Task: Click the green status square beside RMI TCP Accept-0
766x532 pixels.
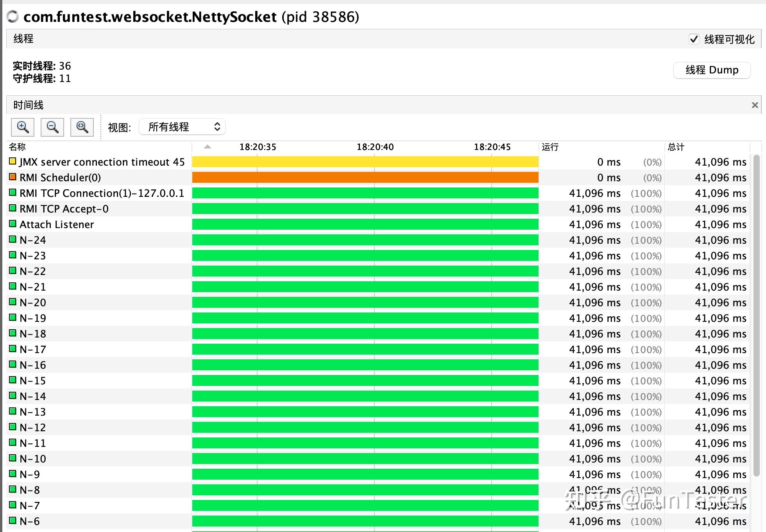Action: [12, 208]
